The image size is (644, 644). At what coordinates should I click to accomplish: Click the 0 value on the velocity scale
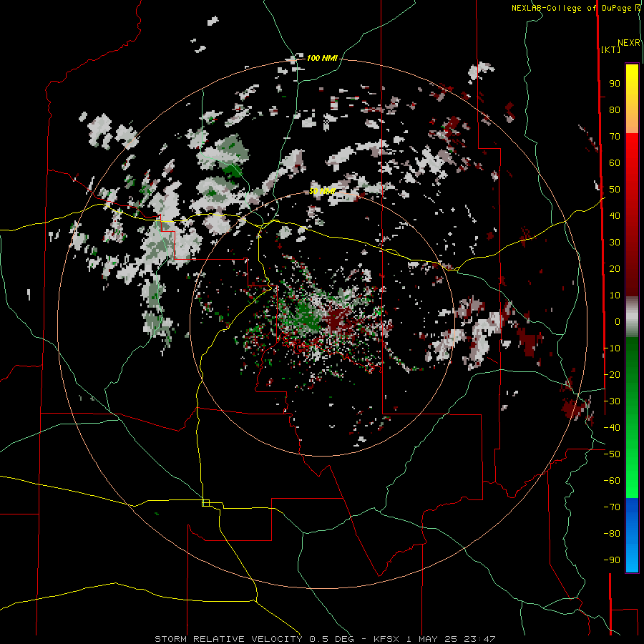click(x=618, y=322)
